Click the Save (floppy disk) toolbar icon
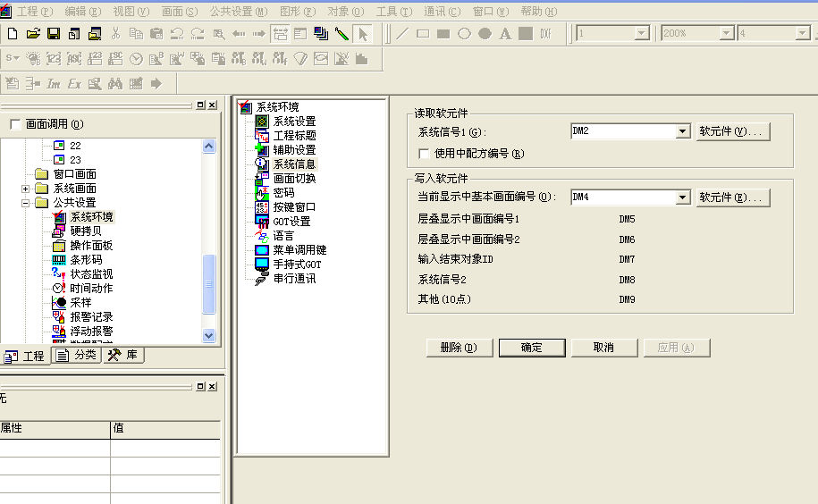Screen dimensions: 818x504 53,34
